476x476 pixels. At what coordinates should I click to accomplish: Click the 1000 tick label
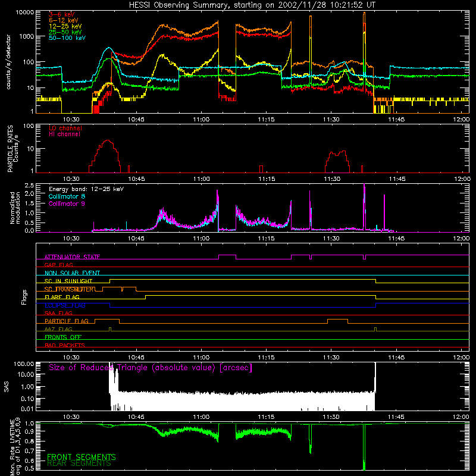27,36
